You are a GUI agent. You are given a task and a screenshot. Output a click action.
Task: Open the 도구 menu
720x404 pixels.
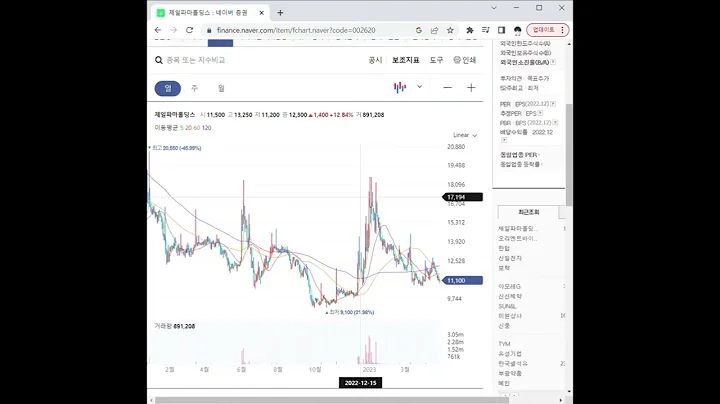[436, 60]
